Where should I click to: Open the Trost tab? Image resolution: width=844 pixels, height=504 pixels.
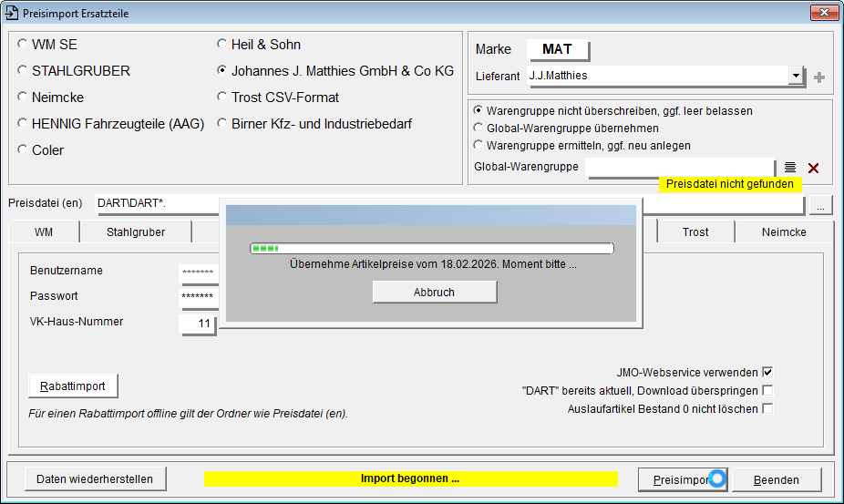[x=695, y=232]
